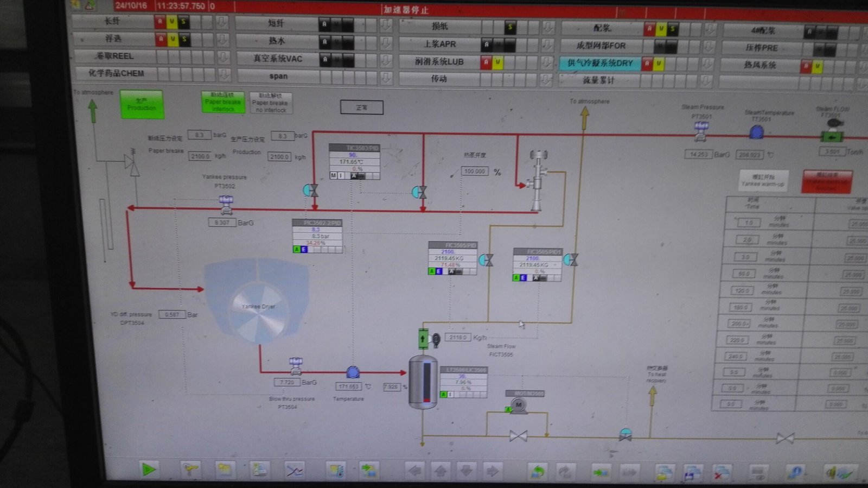This screenshot has height=488, width=868.
Task: Click the Yankee warm-up start button
Action: tap(763, 180)
